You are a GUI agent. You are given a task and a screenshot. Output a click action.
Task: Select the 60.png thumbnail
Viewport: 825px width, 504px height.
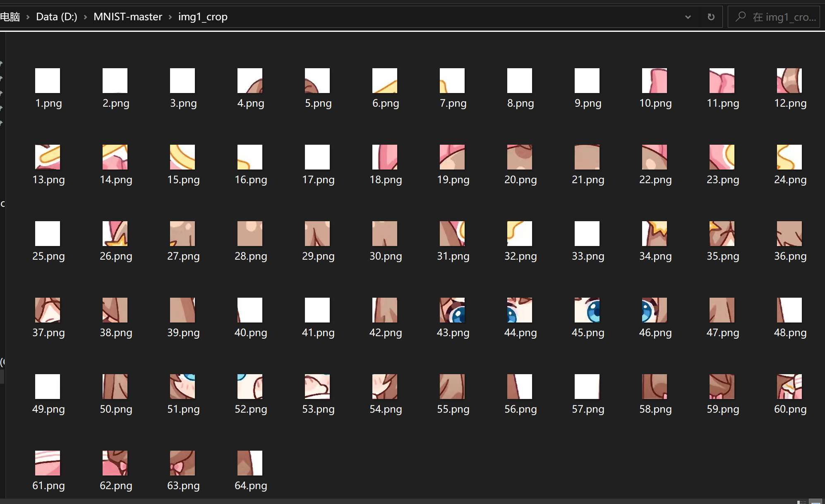[x=789, y=387]
